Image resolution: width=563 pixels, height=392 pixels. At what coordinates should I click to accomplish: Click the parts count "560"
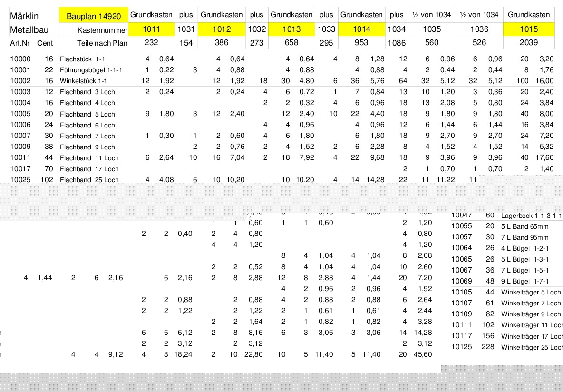(432, 42)
